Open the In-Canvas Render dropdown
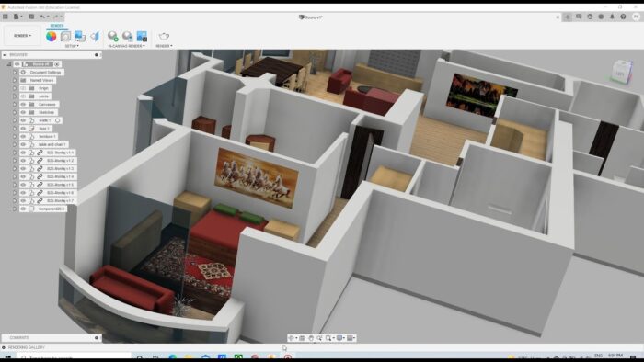This screenshot has width=644, height=362. (127, 46)
